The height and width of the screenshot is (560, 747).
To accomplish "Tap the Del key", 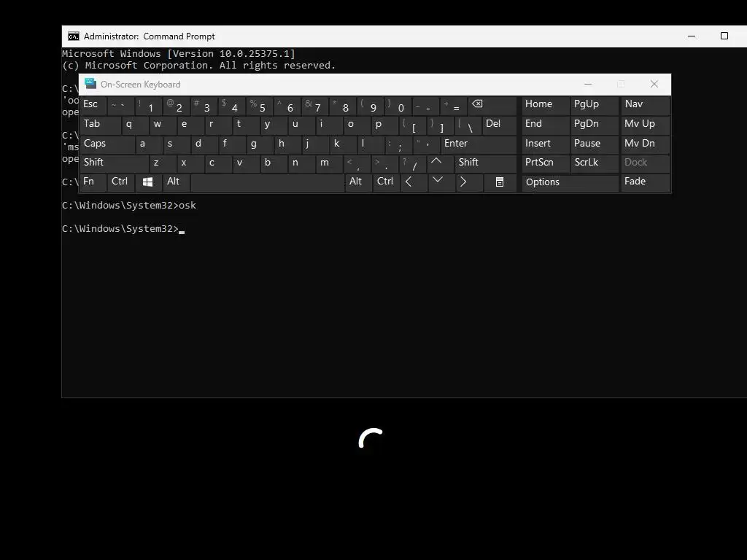I will (x=499, y=125).
